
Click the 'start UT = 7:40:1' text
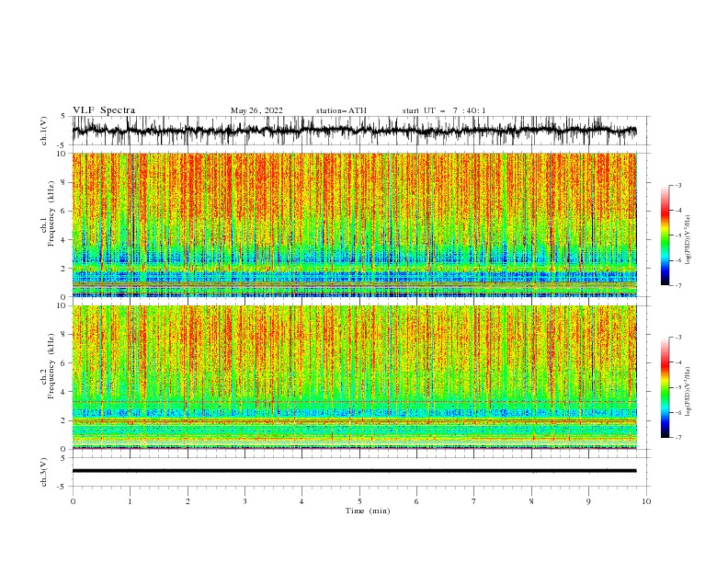click(444, 110)
